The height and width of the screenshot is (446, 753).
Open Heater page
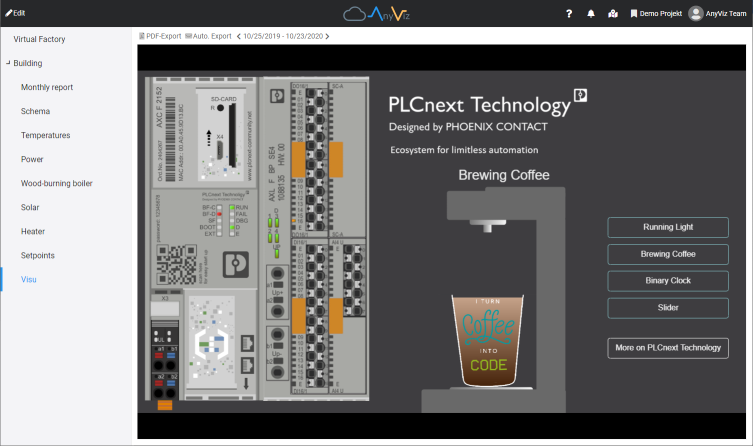[x=33, y=231]
